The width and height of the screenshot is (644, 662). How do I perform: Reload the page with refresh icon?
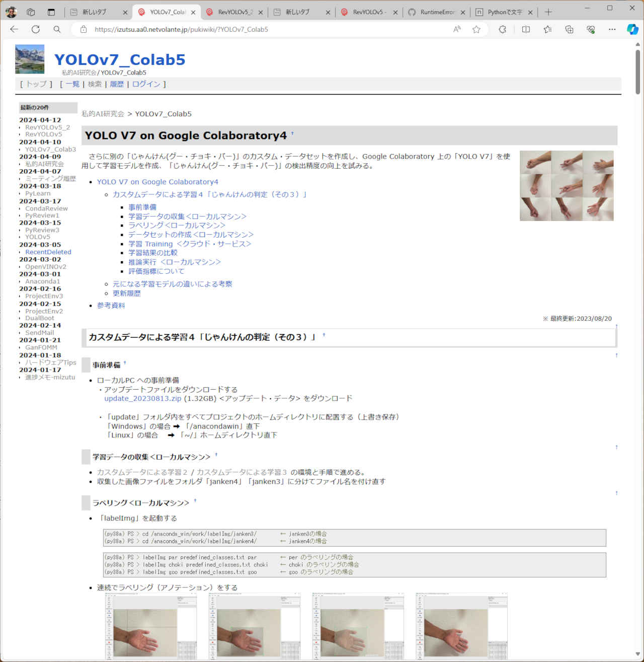[36, 29]
